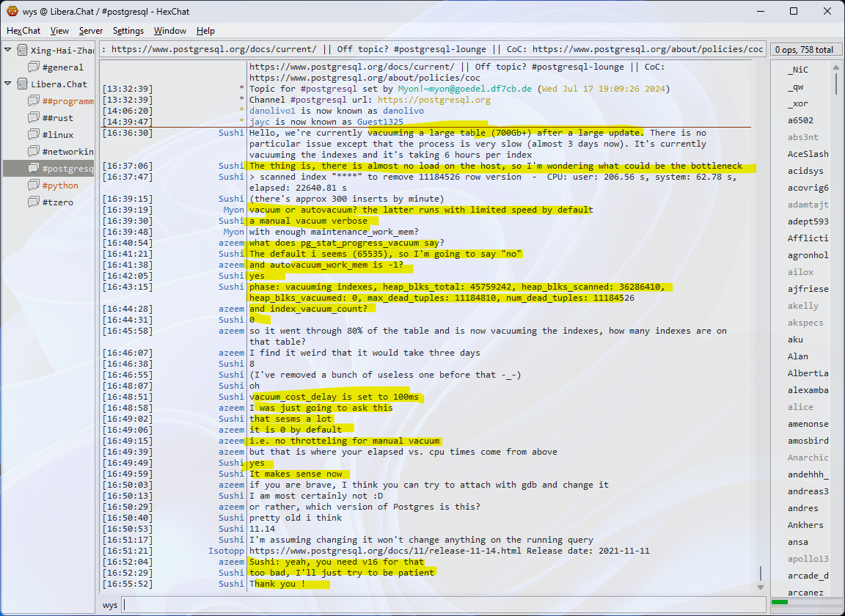The height and width of the screenshot is (616, 845).
Task: Click the Xing-Hai-Zhan server icon
Action: click(22, 51)
